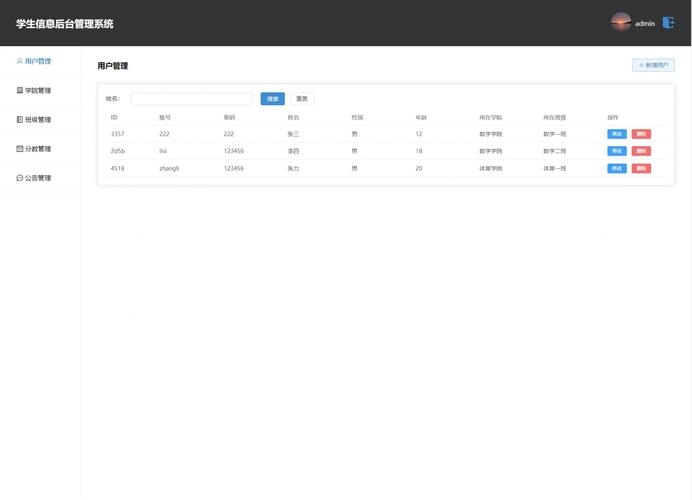Go to the 公告管理 menu item
This screenshot has width=692, height=500.
pos(38,178)
